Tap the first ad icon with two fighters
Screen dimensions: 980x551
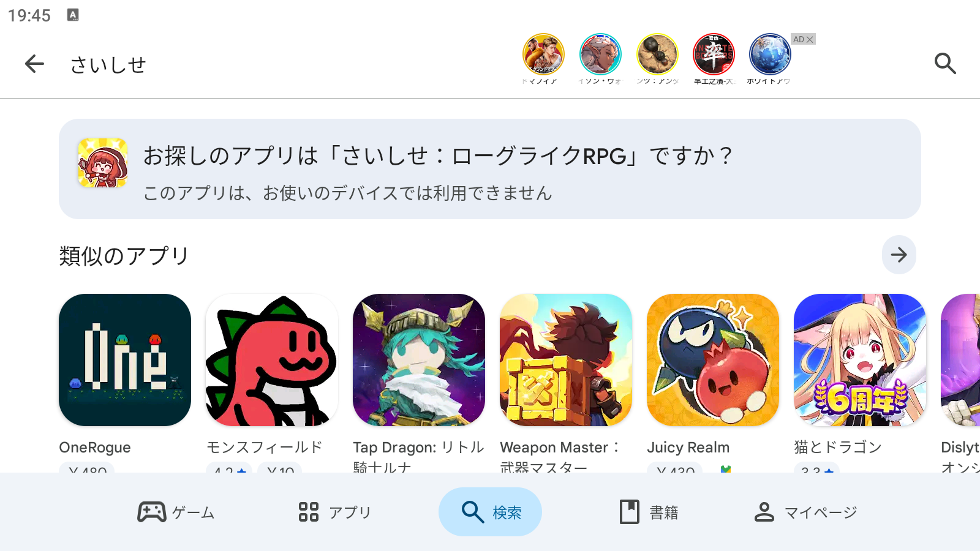click(543, 54)
